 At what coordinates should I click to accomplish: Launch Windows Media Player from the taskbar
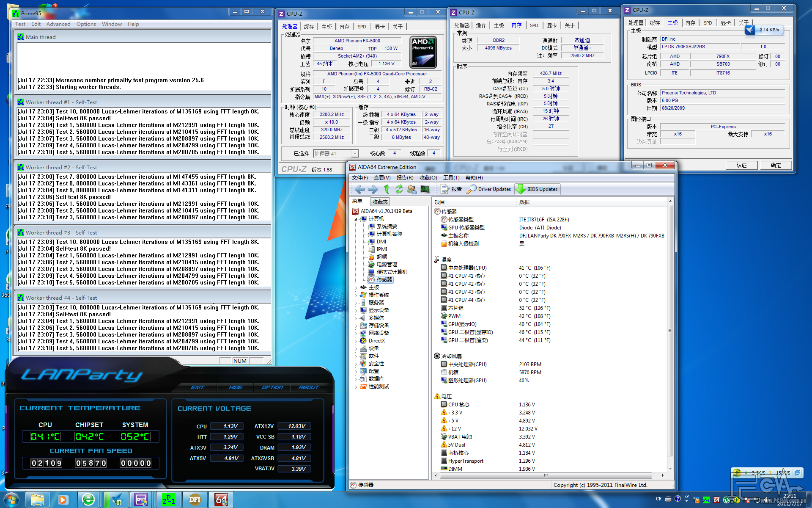coord(63,500)
